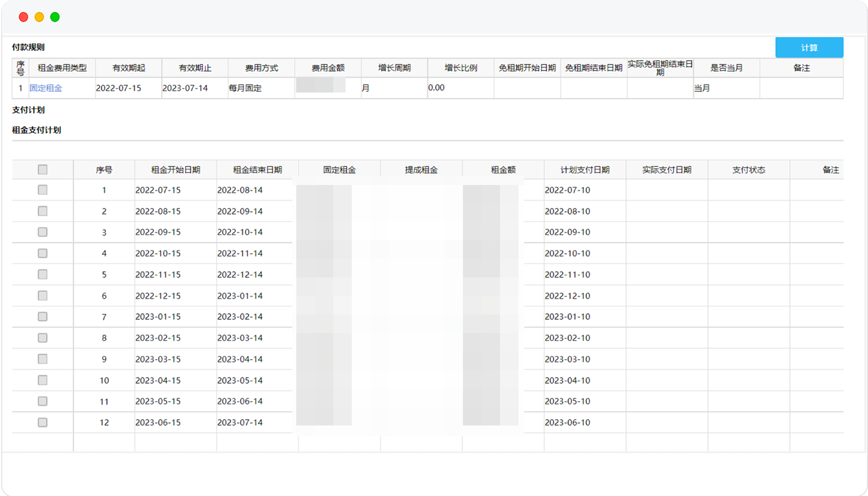The height and width of the screenshot is (496, 868).
Task: Toggle the row 9 checkbox
Action: pos(42,359)
